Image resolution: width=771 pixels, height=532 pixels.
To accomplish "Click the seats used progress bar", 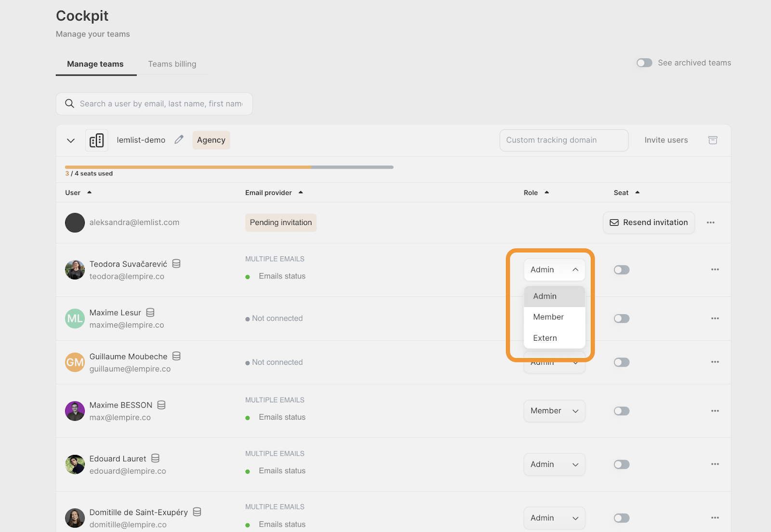I will click(x=229, y=167).
